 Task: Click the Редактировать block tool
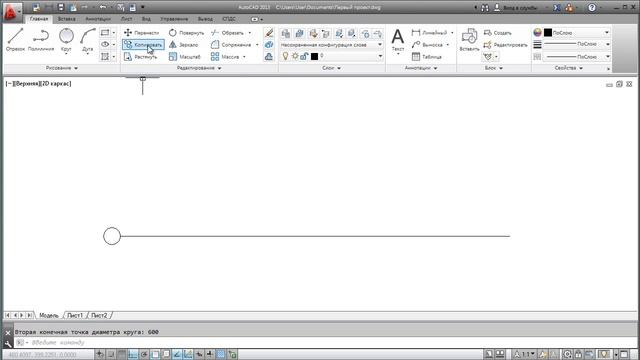click(505, 45)
